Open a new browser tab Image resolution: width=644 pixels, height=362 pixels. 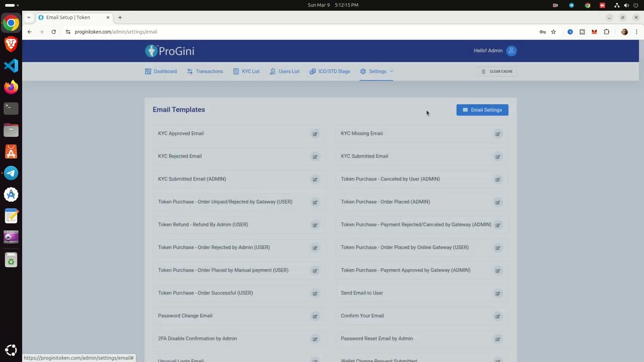point(120,17)
